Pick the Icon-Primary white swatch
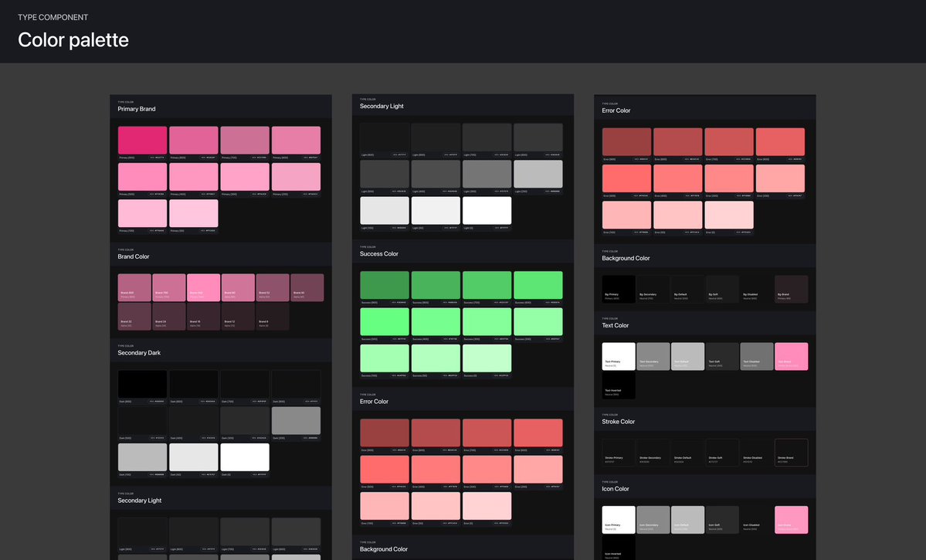The width and height of the screenshot is (926, 560). [x=619, y=520]
